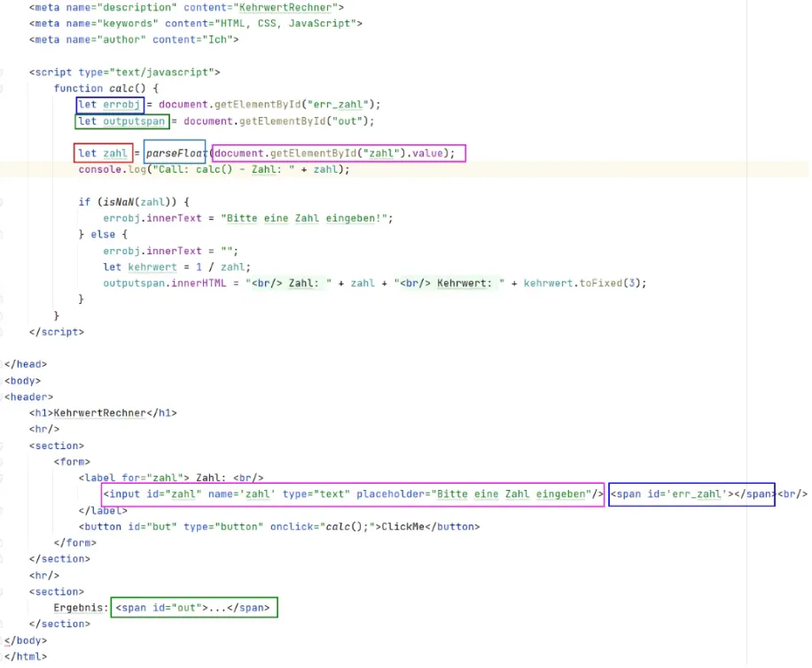Click the parseFloat function name
This screenshot has width=812, height=668.
click(x=175, y=152)
